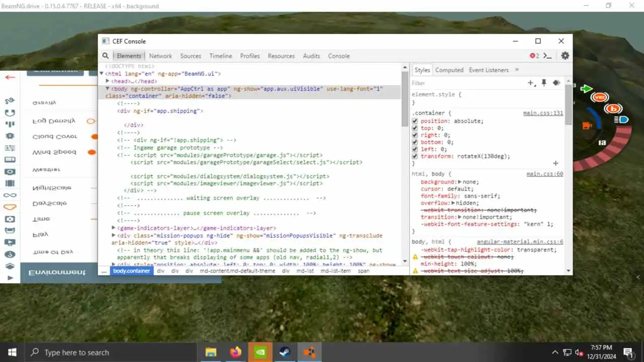Uncheck the left: 0 property checkbox
This screenshot has width=644, height=362.
(x=415, y=149)
